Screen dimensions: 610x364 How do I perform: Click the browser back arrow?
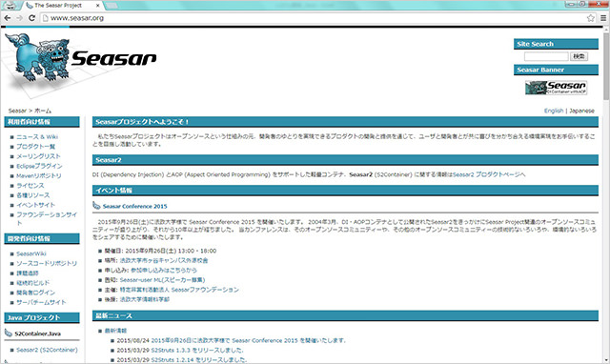click(8, 18)
